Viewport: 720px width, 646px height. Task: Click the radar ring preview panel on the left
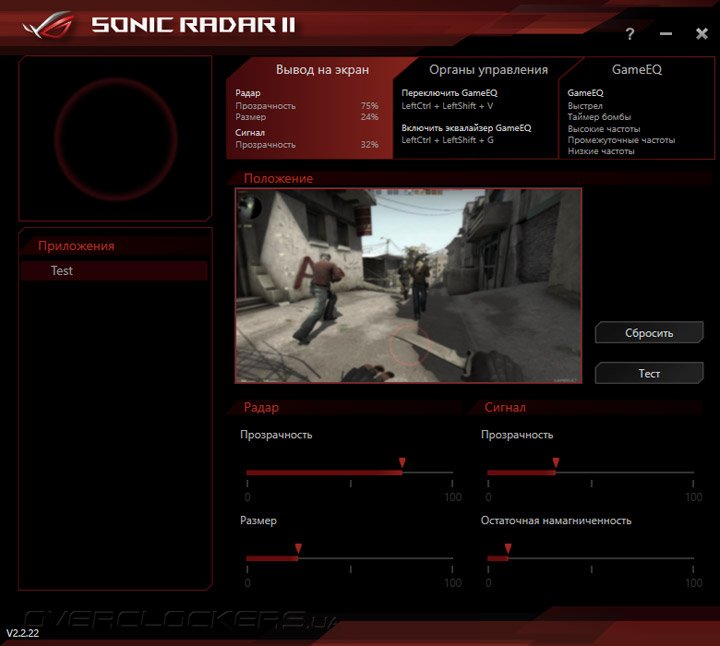tap(115, 139)
